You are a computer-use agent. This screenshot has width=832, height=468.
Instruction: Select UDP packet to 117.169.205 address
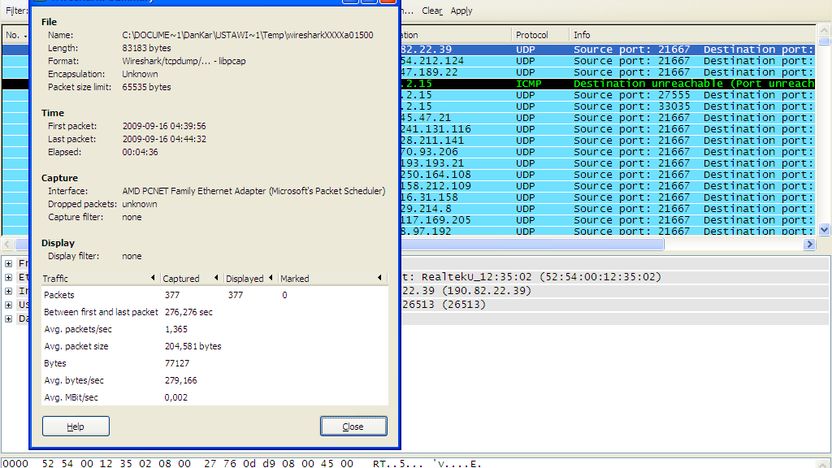pos(608,220)
